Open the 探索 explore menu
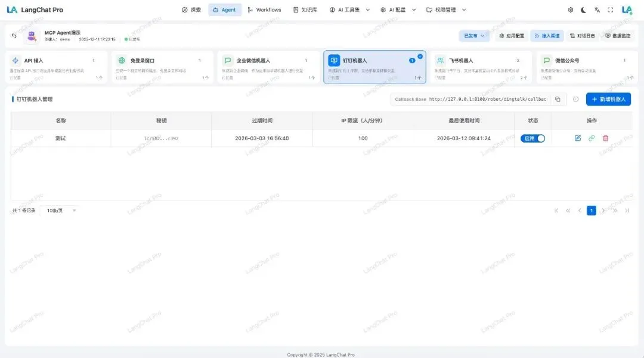This screenshot has height=358, width=644. tap(191, 10)
